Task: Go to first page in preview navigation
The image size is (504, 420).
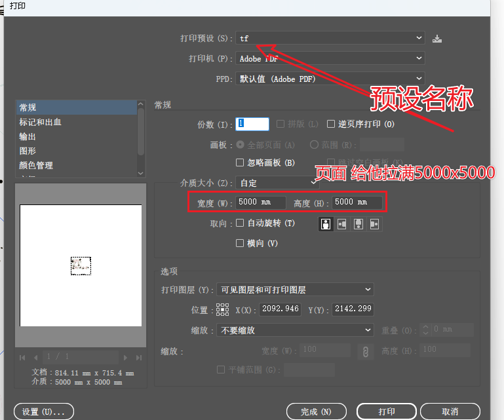Action: pyautogui.click(x=23, y=357)
